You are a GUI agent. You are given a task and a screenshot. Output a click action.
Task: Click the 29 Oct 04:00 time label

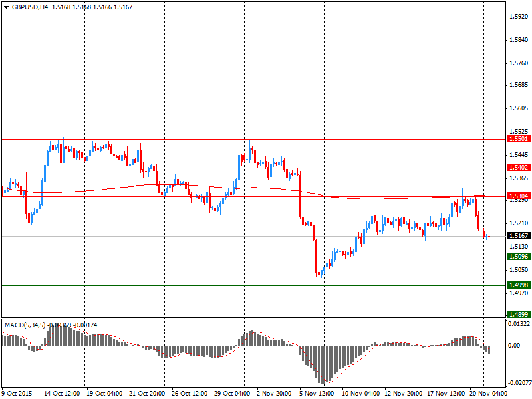pos(232,394)
